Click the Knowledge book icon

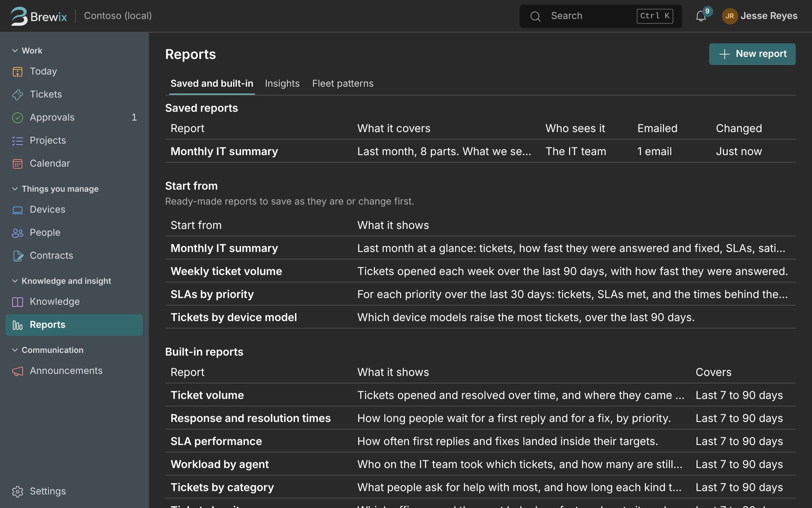tap(18, 302)
